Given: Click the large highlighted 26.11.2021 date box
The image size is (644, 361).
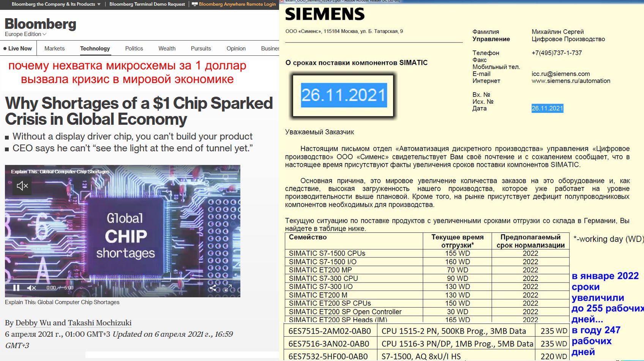Looking at the screenshot, I should click(x=344, y=95).
